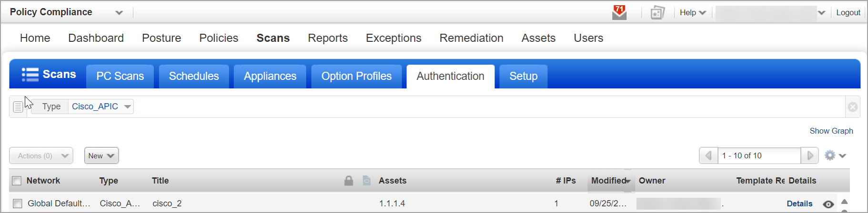Go to next page arrow in pager
868x213 pixels.
810,155
